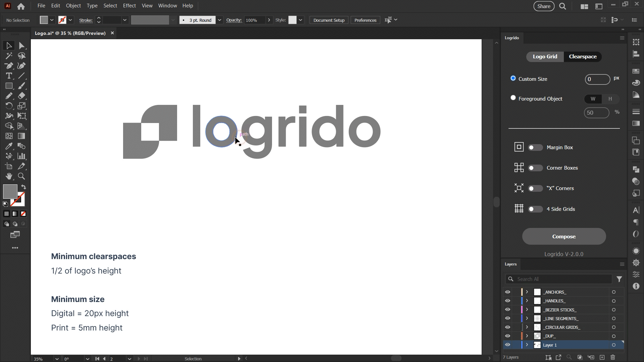Open the Effect menu
Screen dimensions: 644x362
click(x=129, y=6)
